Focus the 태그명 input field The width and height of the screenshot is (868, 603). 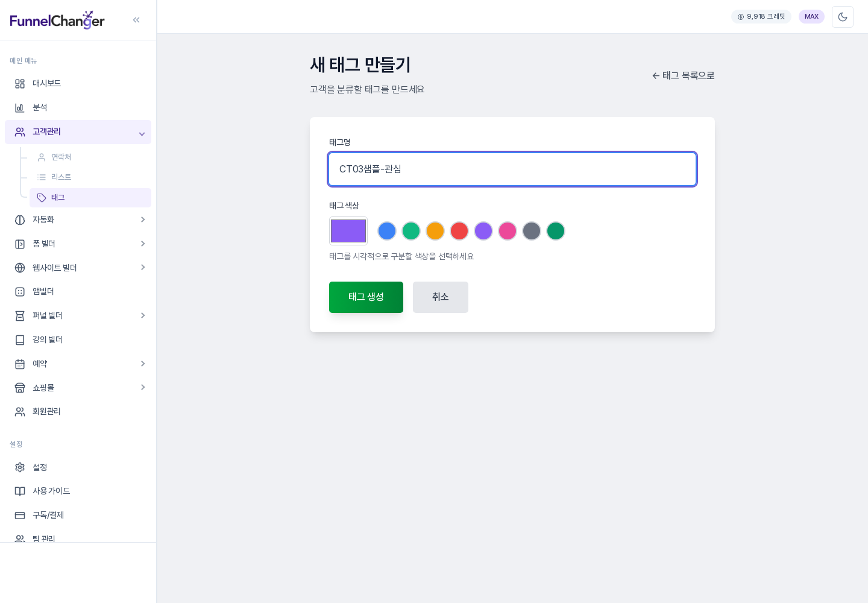512,169
